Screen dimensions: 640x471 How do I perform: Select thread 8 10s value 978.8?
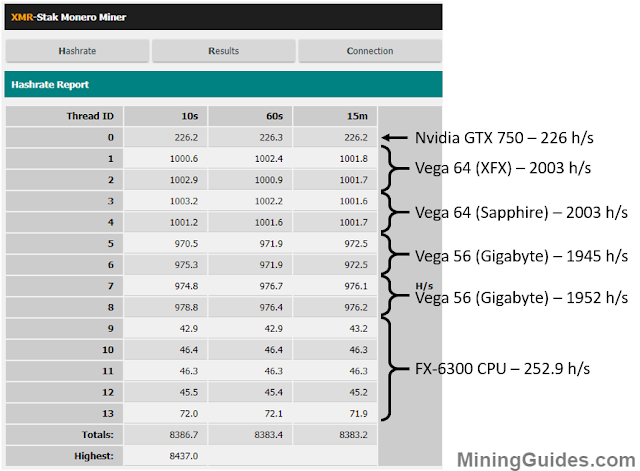click(187, 307)
